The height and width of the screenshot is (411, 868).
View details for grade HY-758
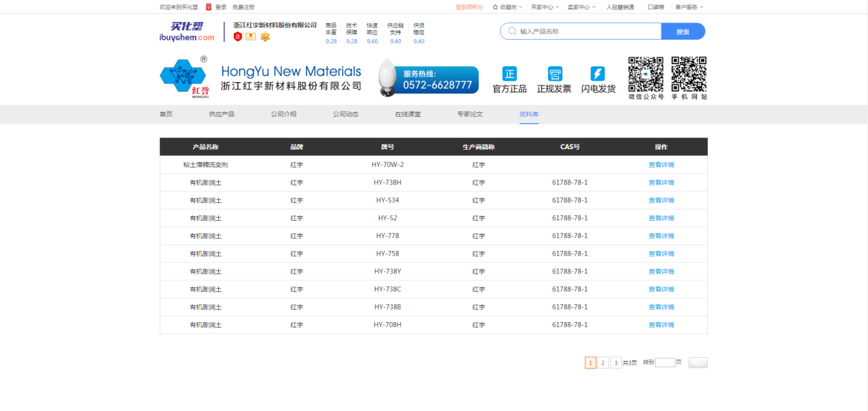[661, 254]
